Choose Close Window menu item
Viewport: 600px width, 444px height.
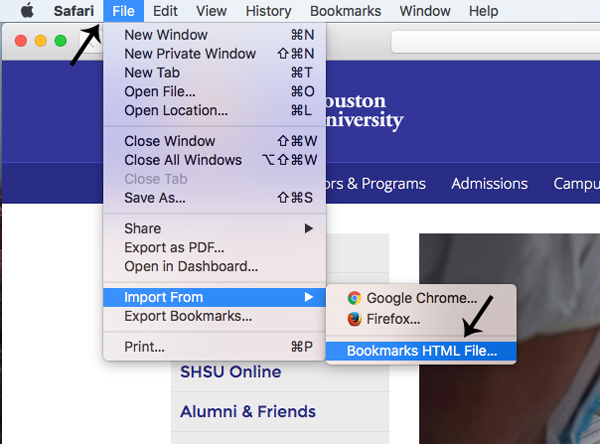pyautogui.click(x=214, y=141)
